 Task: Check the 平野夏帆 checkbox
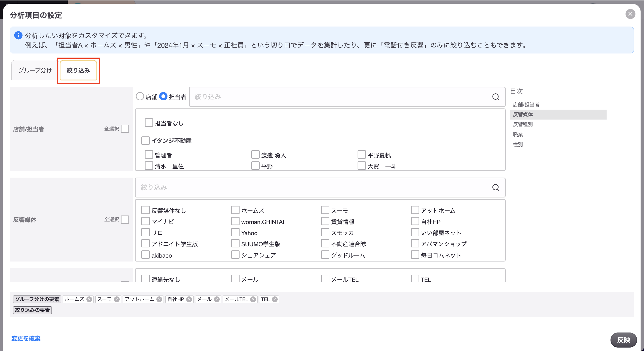(361, 155)
